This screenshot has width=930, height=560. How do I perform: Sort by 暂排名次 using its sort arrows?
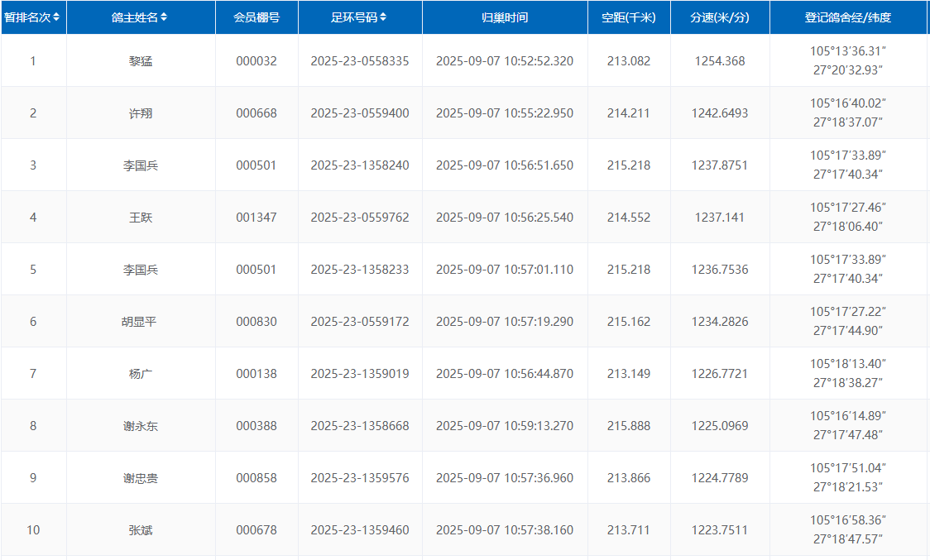[x=56, y=17]
